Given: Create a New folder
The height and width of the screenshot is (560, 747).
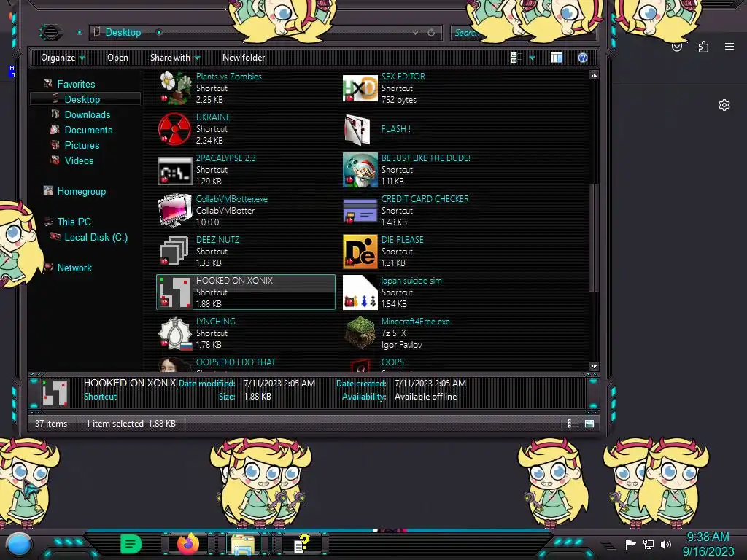Looking at the screenshot, I should 244,58.
